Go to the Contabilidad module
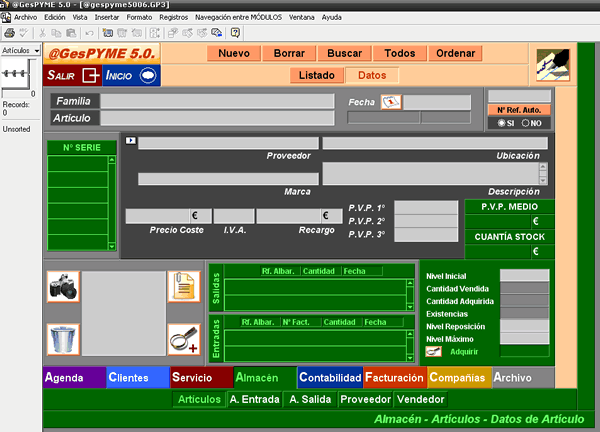This screenshot has width=600, height=432. [x=330, y=378]
